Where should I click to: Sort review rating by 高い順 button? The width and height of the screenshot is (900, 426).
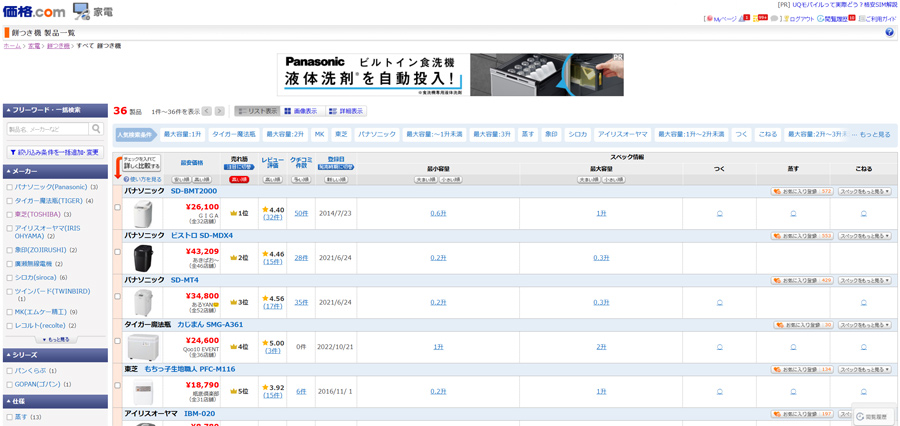[272, 180]
